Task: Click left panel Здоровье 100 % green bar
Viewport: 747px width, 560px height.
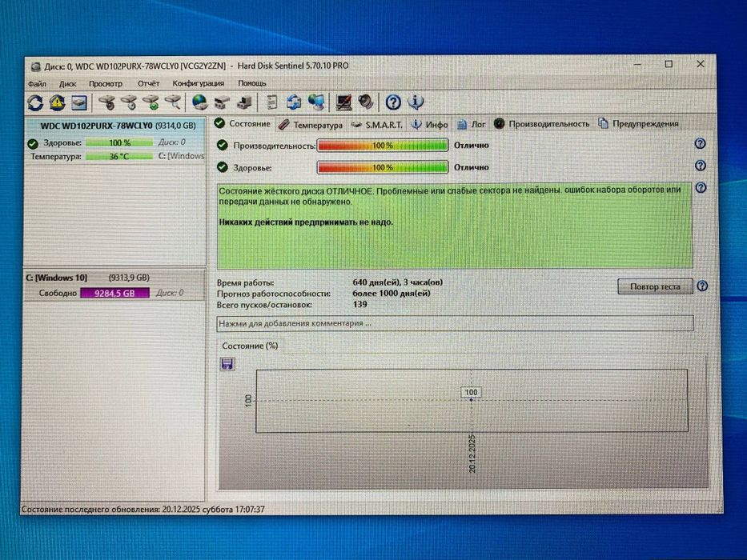Action: 119,142
